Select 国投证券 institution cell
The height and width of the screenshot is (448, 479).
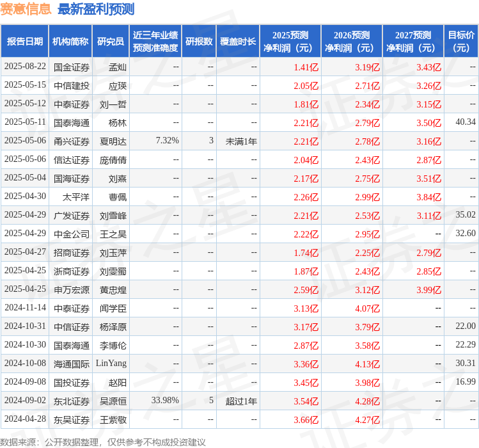coord(72,383)
